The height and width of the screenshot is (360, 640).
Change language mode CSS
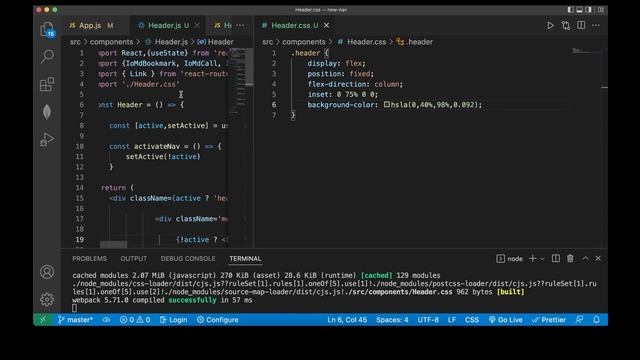tap(472, 320)
